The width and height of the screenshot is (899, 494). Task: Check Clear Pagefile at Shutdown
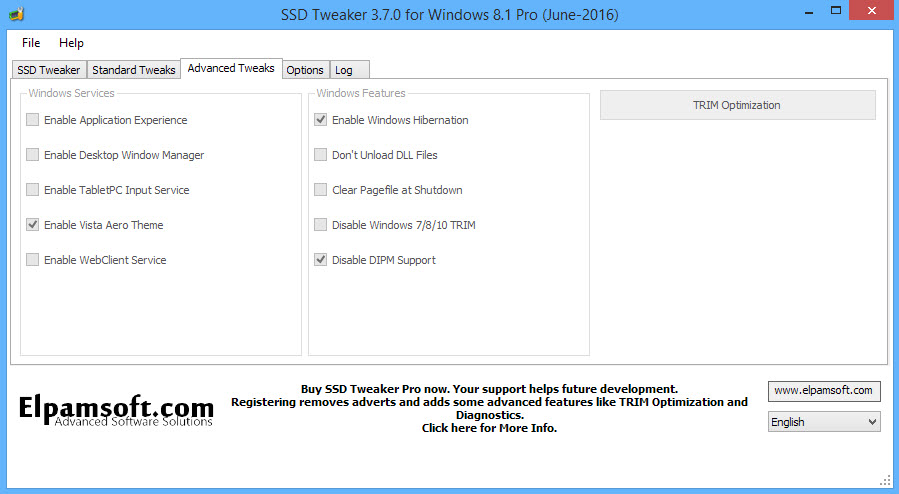(321, 190)
